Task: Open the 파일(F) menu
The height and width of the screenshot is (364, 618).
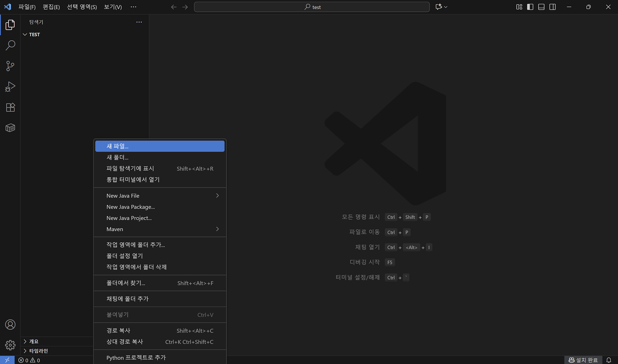Action: tap(27, 7)
